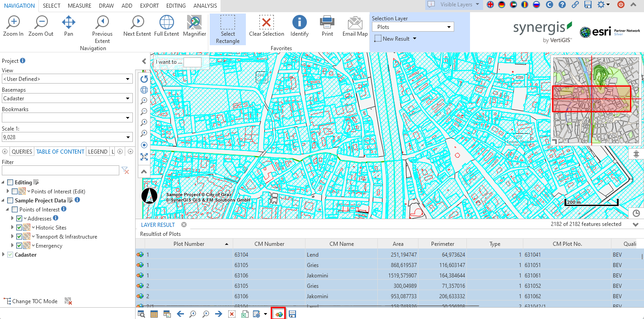The height and width of the screenshot is (319, 644).
Task: Switch to the LEGEND tab
Action: coord(98,152)
